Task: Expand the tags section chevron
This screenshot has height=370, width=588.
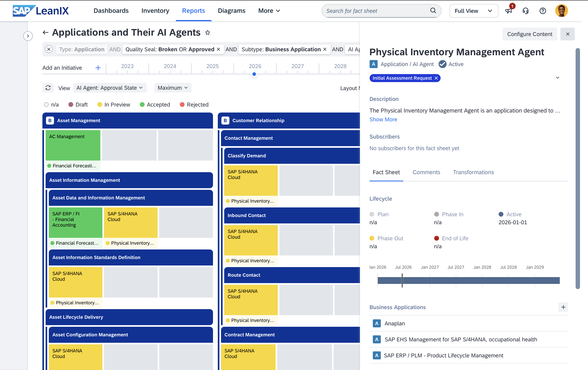Action: (557, 78)
